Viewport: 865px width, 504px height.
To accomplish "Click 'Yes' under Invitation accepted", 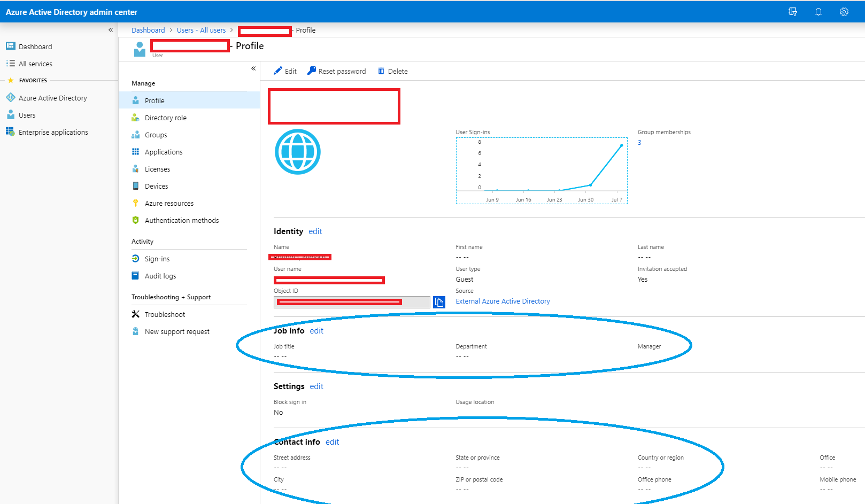I will pyautogui.click(x=643, y=280).
